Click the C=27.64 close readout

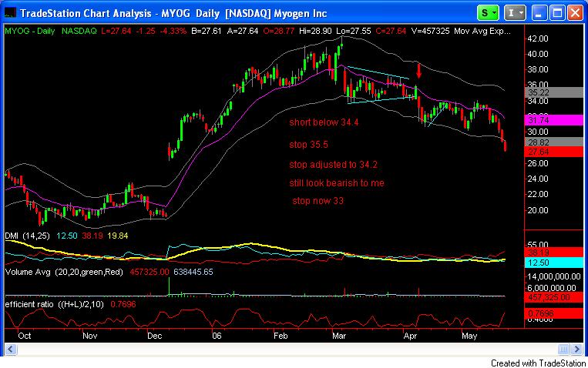[x=391, y=31]
